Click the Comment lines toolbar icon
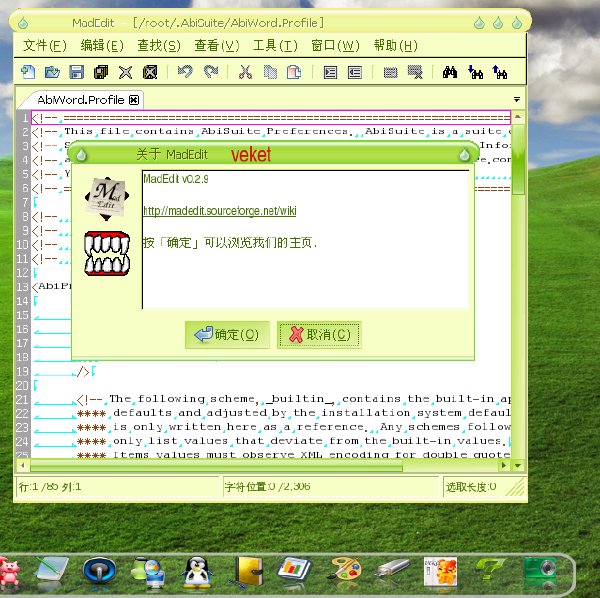The image size is (600, 598). 390,72
